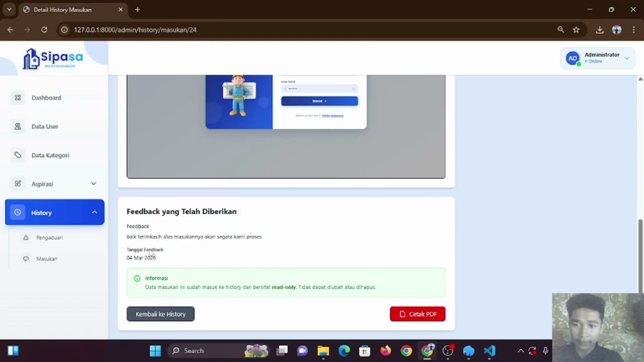
Task: Click the Informasi info circle icon
Action: pos(137,278)
